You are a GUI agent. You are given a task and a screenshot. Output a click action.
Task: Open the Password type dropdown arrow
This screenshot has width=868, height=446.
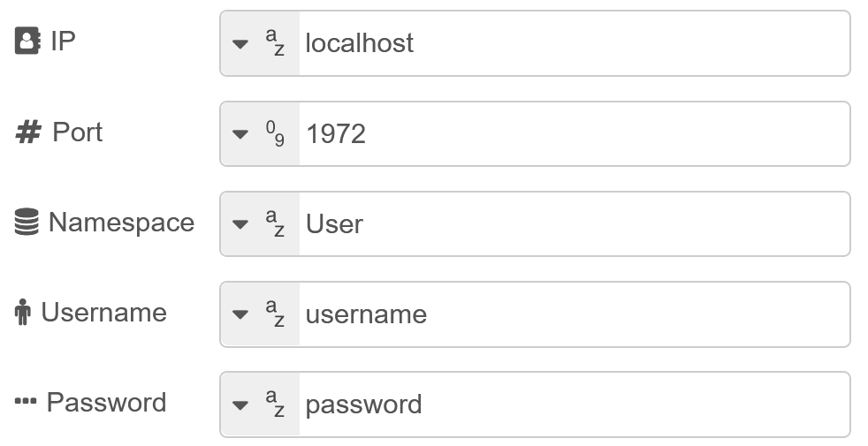click(240, 404)
